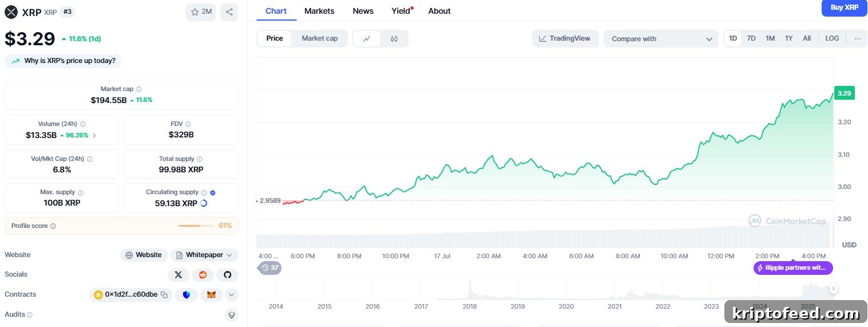Click the Vol/Mkt Cap info icon
The image size is (868, 327).
tap(90, 159)
